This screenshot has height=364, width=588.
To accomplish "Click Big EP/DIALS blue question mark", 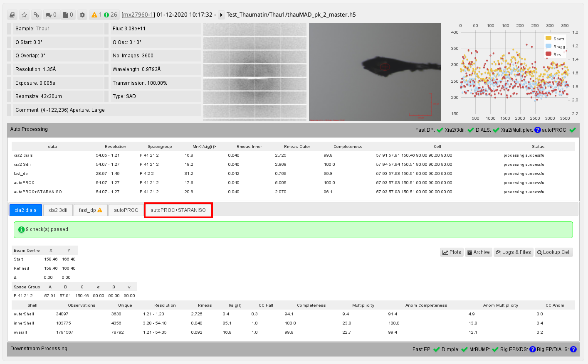I will point(573,349).
